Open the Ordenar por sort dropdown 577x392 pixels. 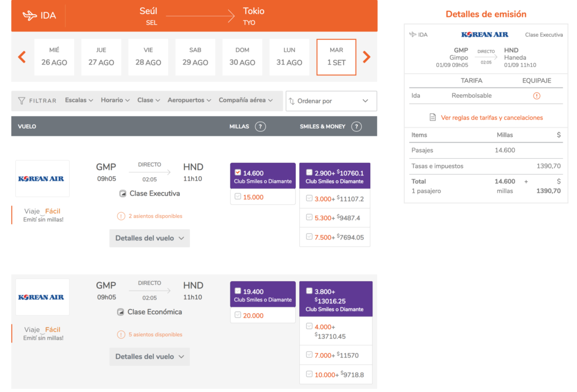click(331, 101)
